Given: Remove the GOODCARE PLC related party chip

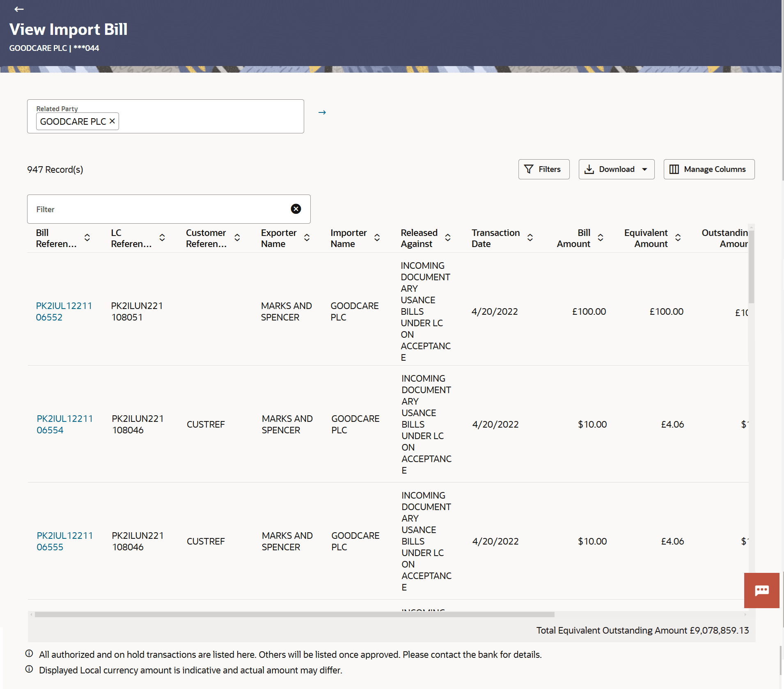Looking at the screenshot, I should click(112, 121).
